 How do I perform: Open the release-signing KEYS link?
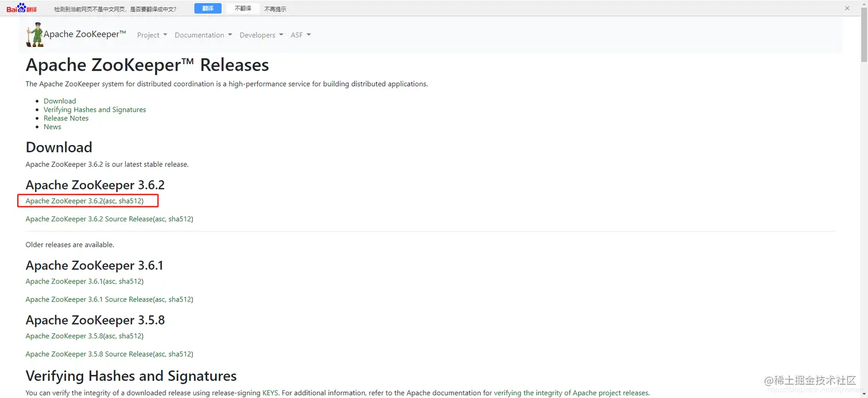[x=270, y=393]
